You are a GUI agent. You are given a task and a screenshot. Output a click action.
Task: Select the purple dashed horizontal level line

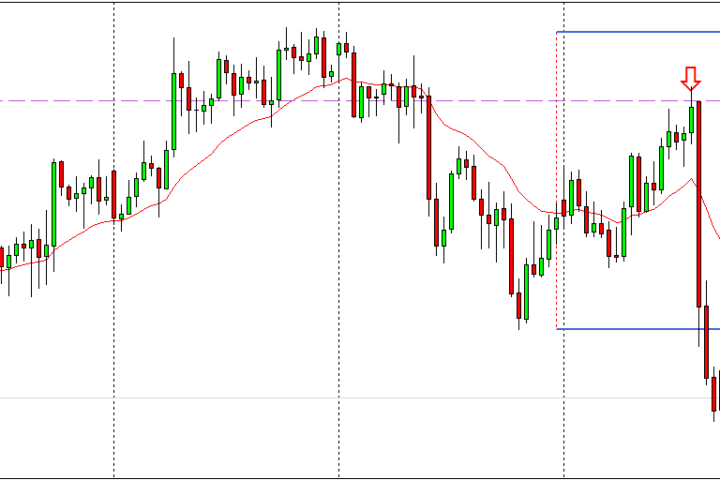tap(360, 101)
